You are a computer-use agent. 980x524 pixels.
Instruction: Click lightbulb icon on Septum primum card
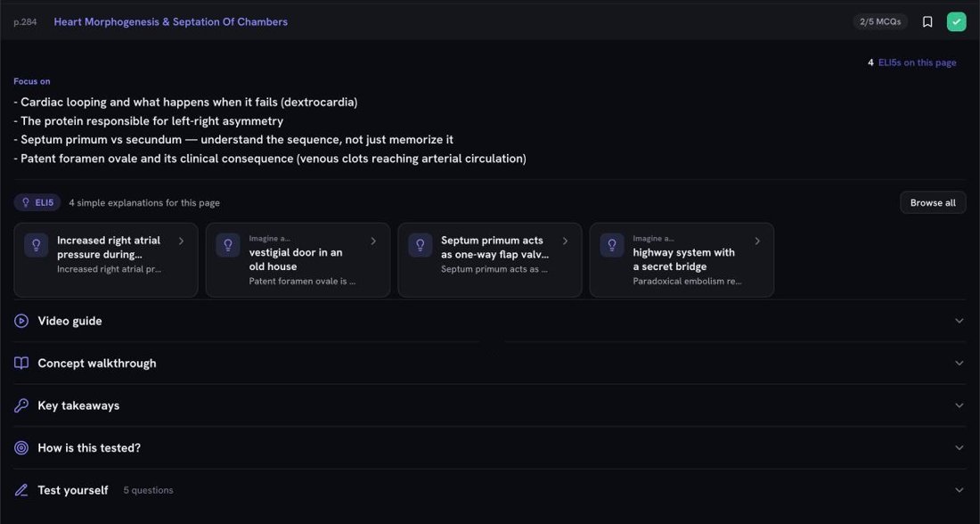coord(420,245)
